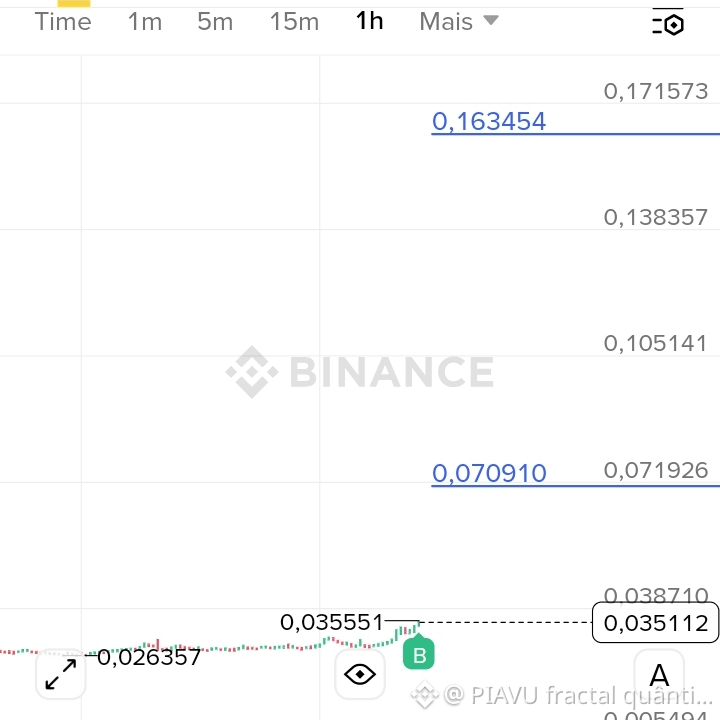Click the 0,035551 high price marker
This screenshot has height=720, width=720.
click(x=332, y=622)
